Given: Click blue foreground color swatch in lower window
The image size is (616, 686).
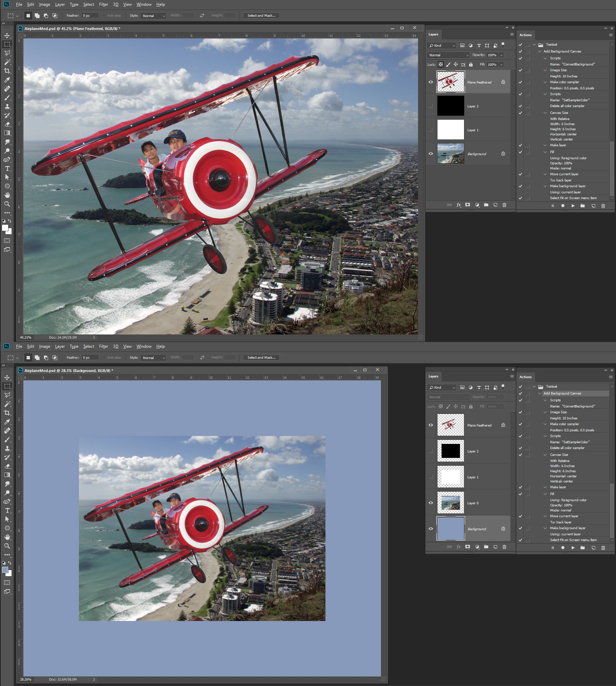Looking at the screenshot, I should [5, 570].
